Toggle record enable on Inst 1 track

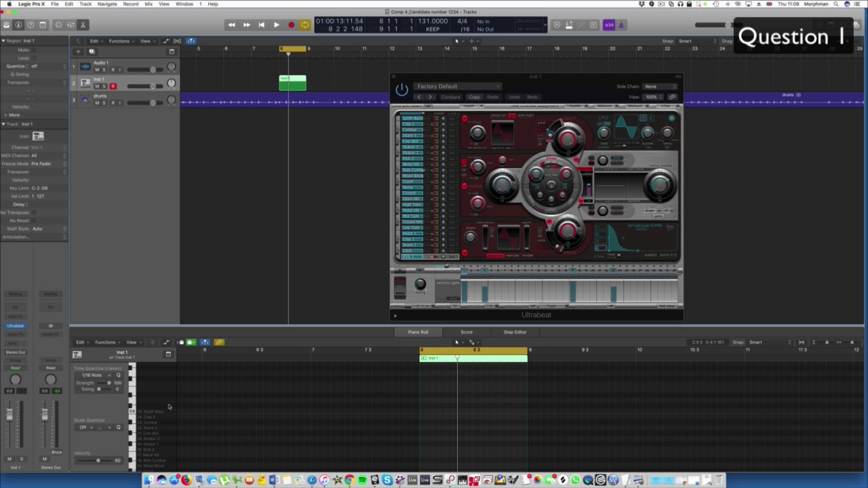113,86
